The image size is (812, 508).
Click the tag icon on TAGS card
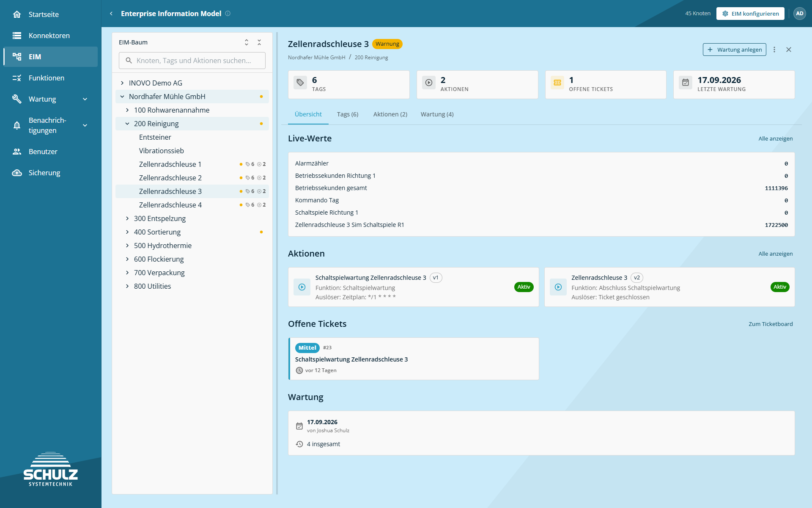(300, 83)
